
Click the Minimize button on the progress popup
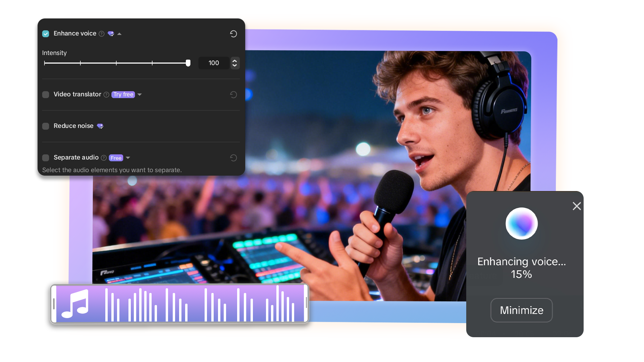coord(521,310)
